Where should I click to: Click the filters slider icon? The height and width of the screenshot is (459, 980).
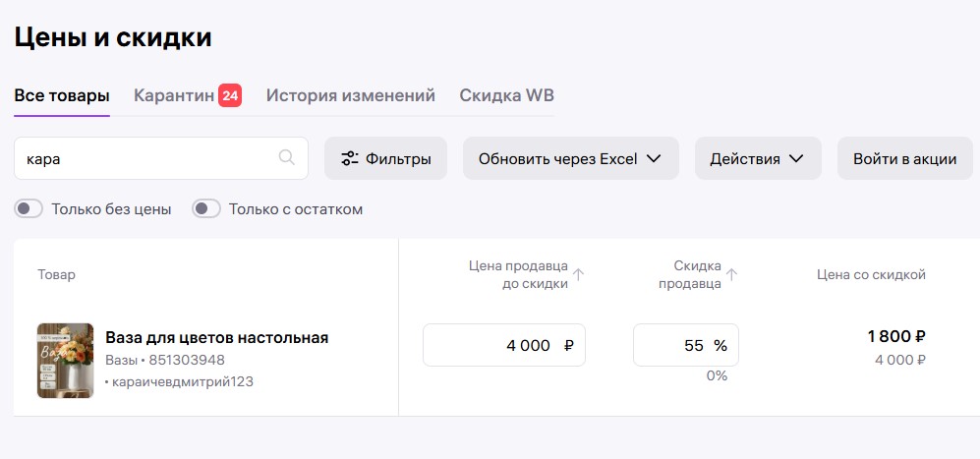(x=350, y=158)
